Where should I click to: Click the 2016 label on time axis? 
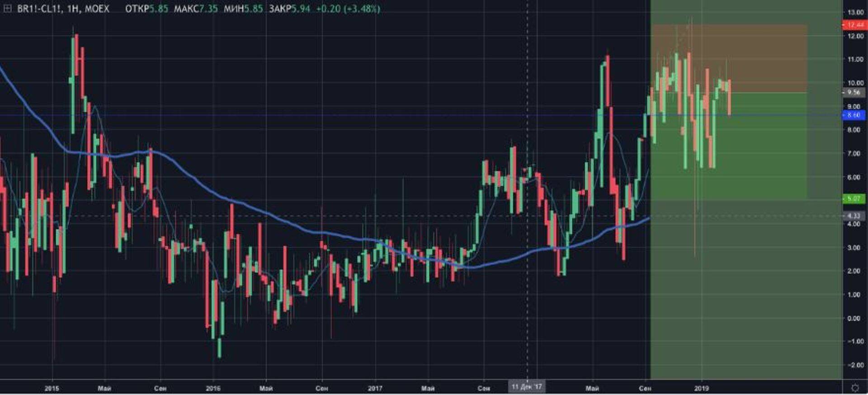click(213, 388)
